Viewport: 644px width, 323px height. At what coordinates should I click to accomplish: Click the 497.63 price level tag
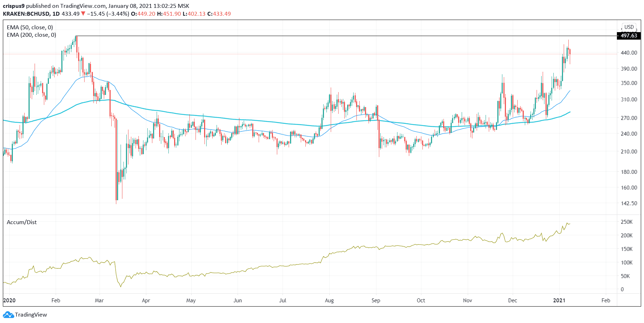(x=629, y=36)
